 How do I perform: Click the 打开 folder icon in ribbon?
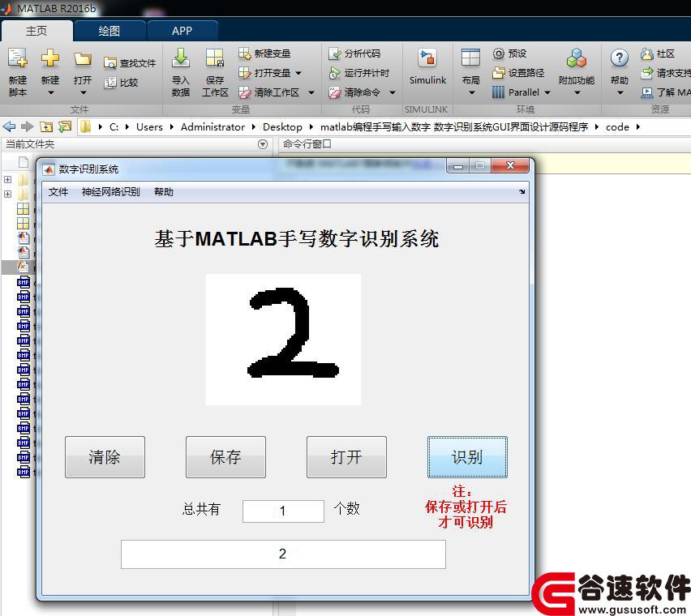click(83, 58)
